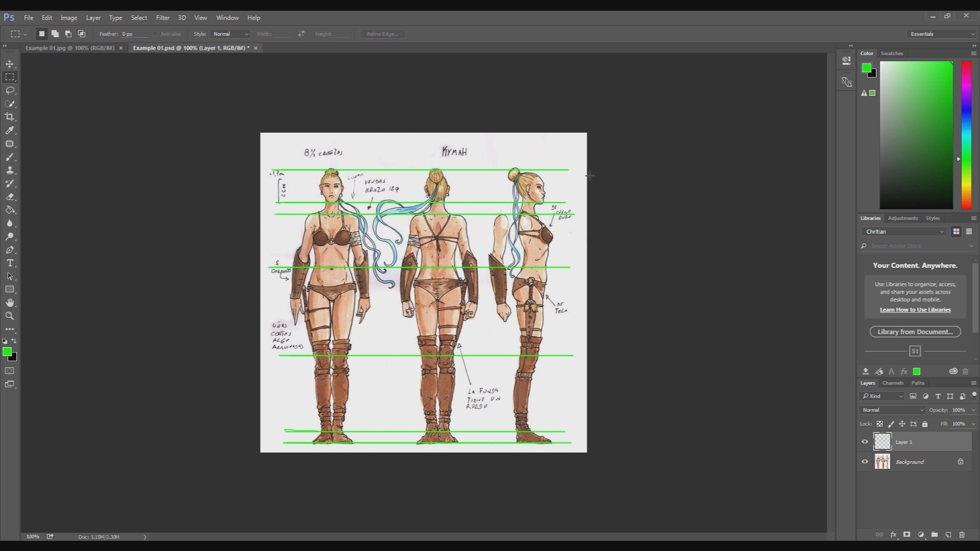Select the Dodge tool
980x551 pixels.
[10, 237]
